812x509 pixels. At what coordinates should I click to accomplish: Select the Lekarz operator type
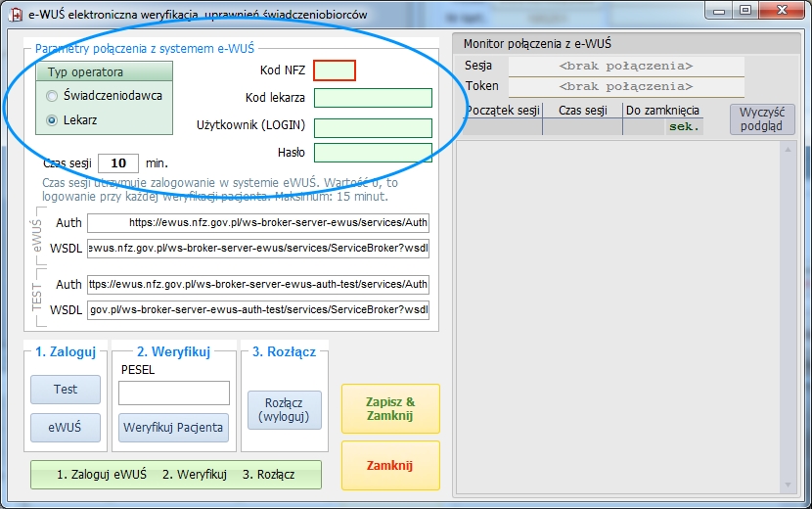(x=52, y=120)
